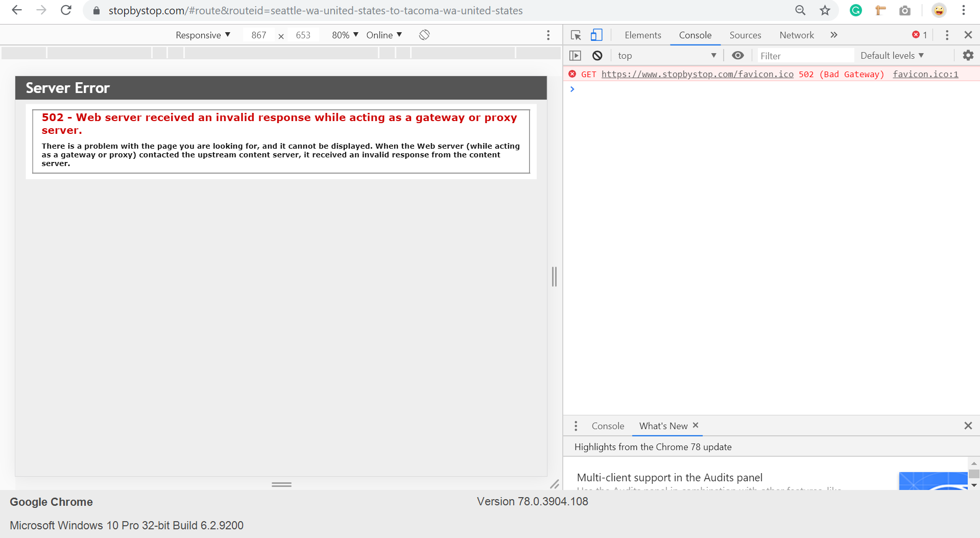980x538 pixels.
Task: Clear the console
Action: [597, 55]
